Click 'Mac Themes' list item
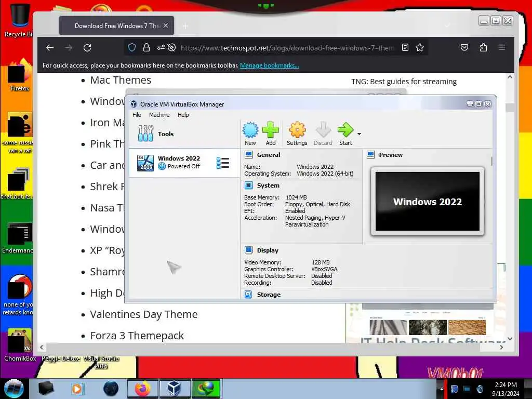532x399 pixels. point(121,80)
